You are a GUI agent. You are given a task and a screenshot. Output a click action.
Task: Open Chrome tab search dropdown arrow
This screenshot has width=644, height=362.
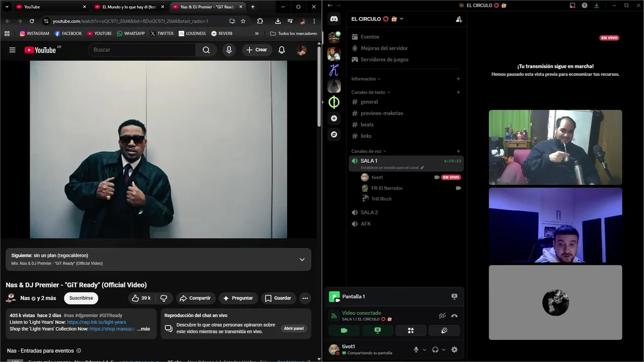pos(7,7)
